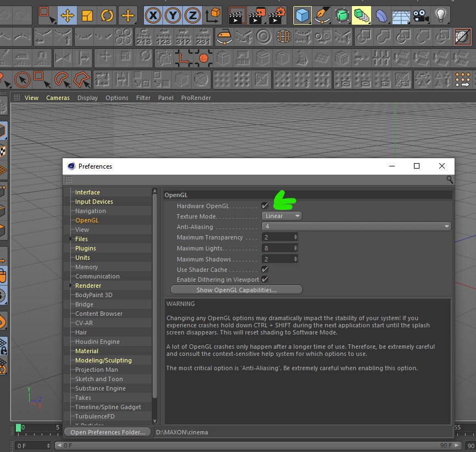Open the Cameras menu
The image size is (476, 452).
click(x=58, y=98)
